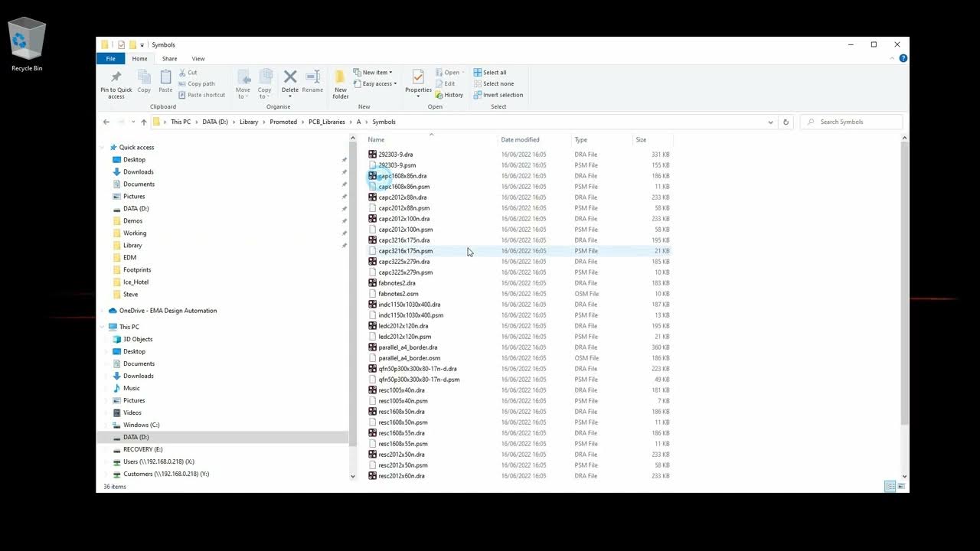This screenshot has height=551, width=980.
Task: Click Promoted in the address bar
Action: point(283,122)
